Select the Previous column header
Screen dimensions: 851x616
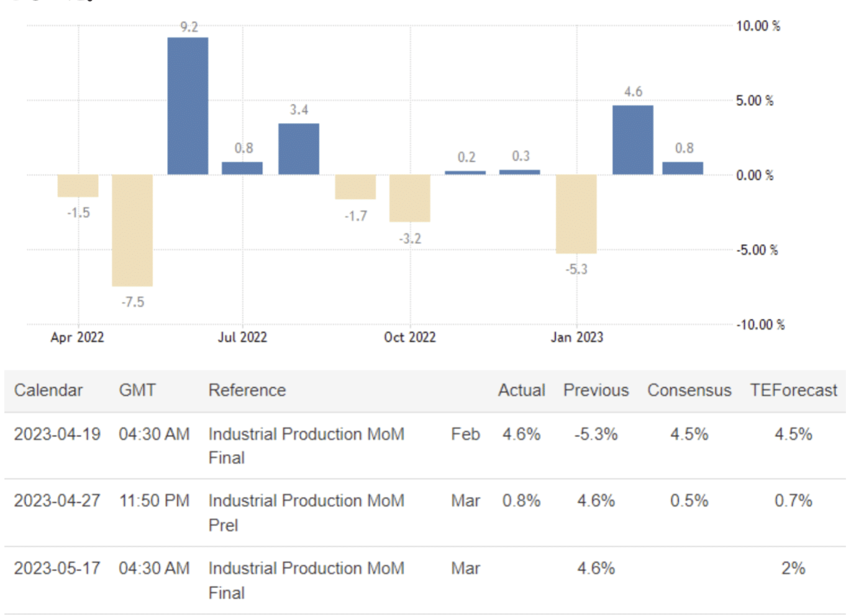pyautogui.click(x=596, y=391)
